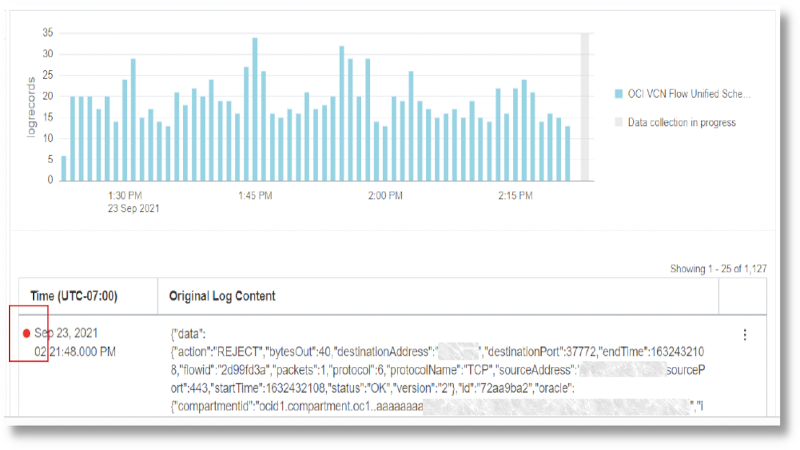Image resolution: width=800 pixels, height=450 pixels.
Task: Click the tallest bar near 1:45 PM
Action: click(x=255, y=110)
